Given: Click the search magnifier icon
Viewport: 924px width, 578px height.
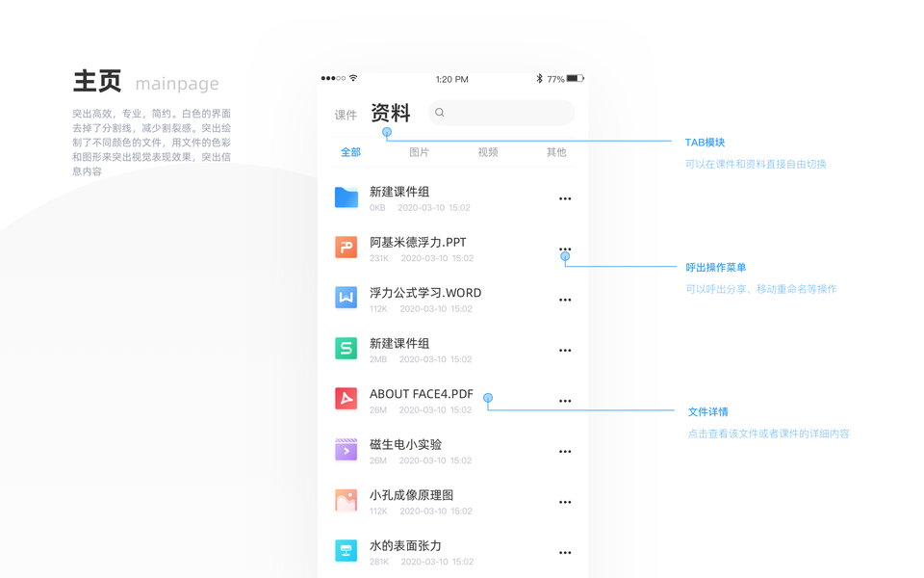Looking at the screenshot, I should tap(440, 112).
